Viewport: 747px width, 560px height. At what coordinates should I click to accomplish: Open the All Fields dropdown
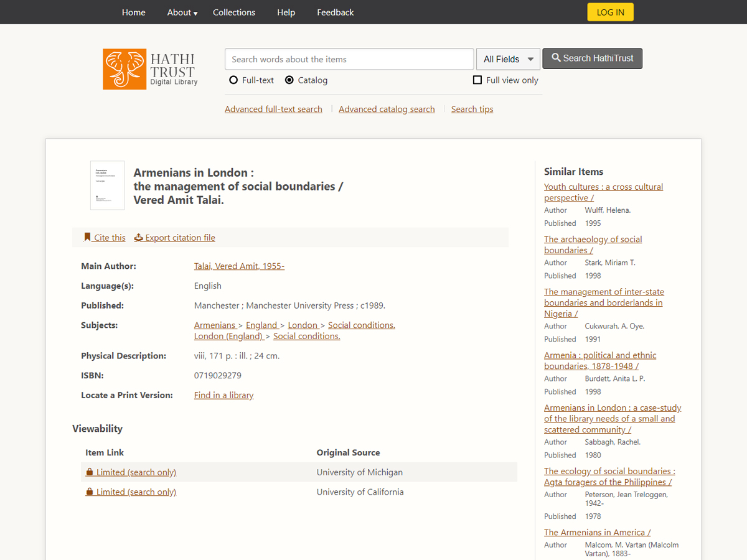click(x=508, y=59)
